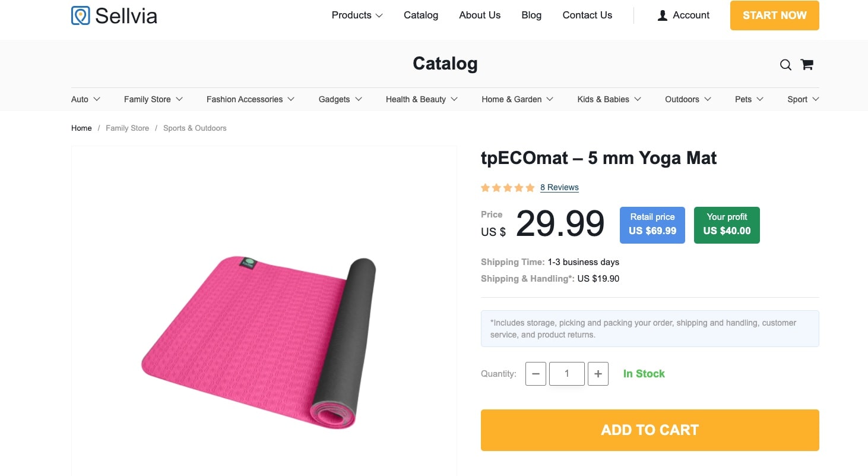This screenshot has width=868, height=476.
Task: Click the quantity input field
Action: tap(567, 374)
